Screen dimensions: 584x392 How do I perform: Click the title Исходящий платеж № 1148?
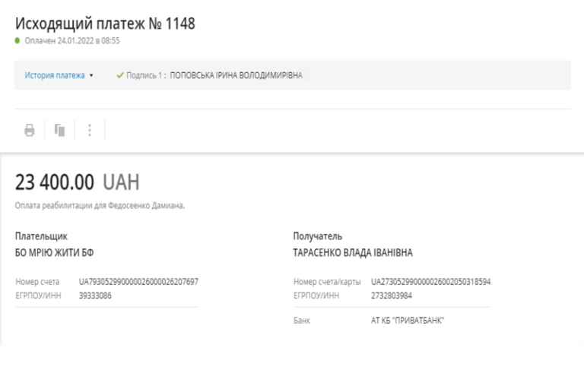(x=105, y=24)
